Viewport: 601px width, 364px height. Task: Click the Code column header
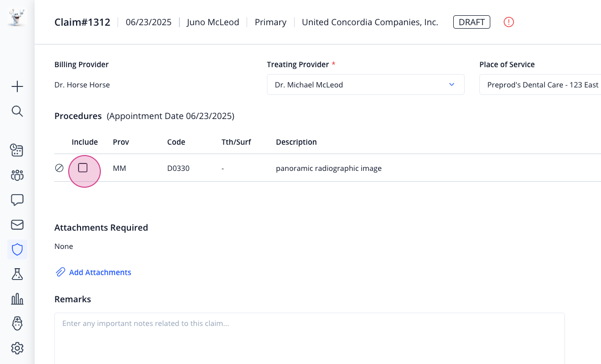(x=176, y=142)
